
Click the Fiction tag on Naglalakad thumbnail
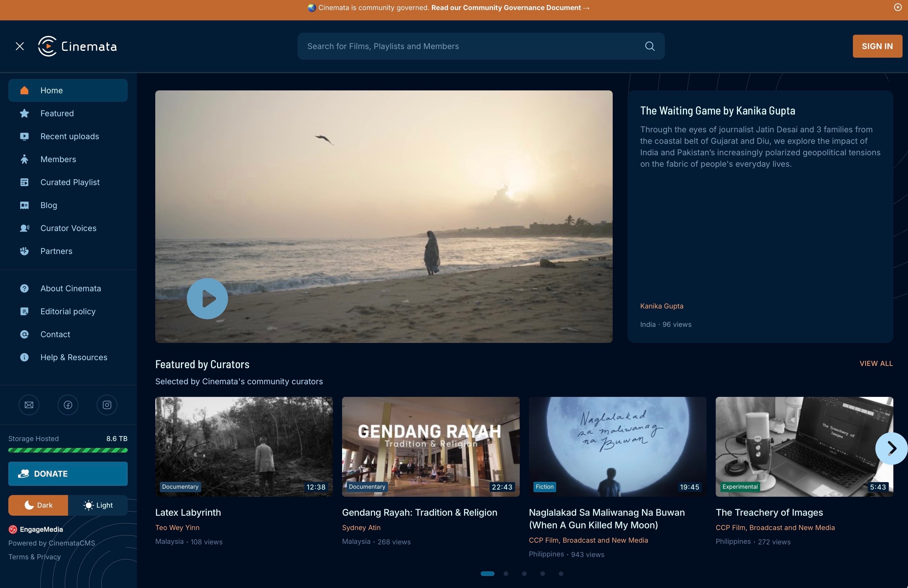pyautogui.click(x=544, y=487)
